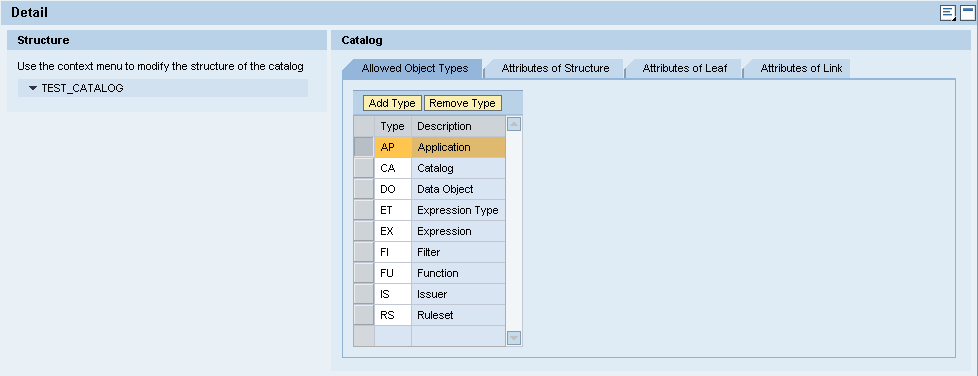
Task: Click the table scroll down arrow
Action: click(x=514, y=338)
